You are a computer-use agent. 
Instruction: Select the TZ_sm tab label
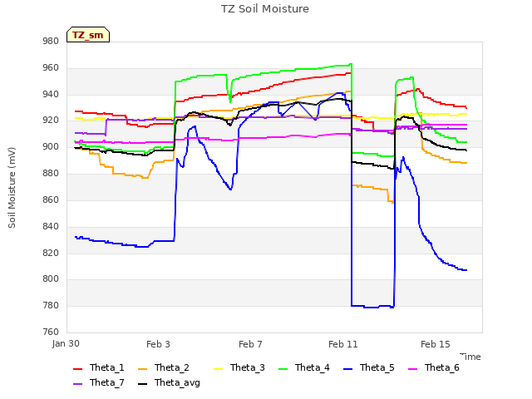click(88, 35)
